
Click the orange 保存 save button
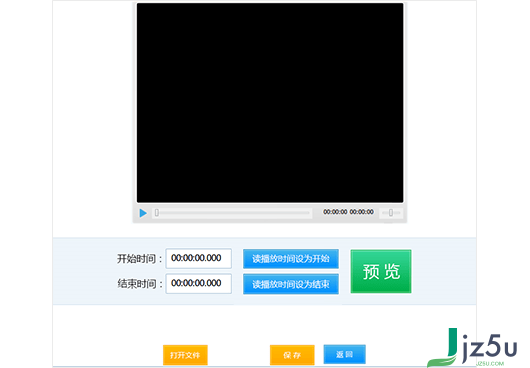pyautogui.click(x=292, y=355)
